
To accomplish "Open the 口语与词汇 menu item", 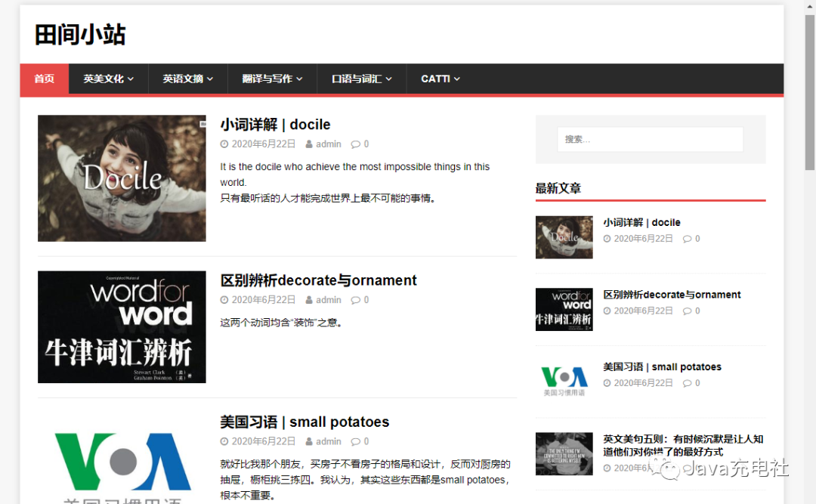I will [361, 79].
